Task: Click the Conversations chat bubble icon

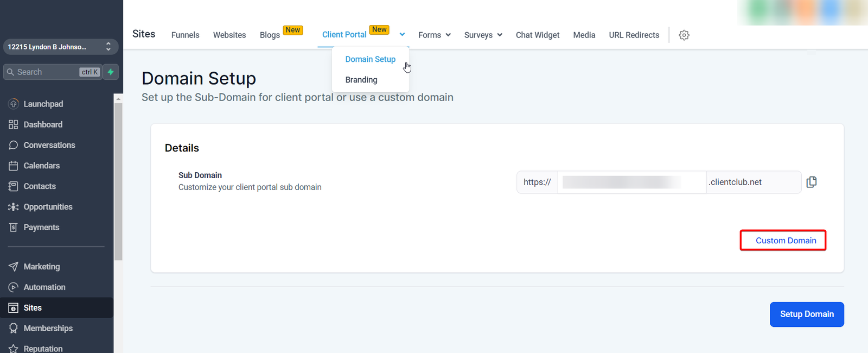Action: [x=14, y=145]
